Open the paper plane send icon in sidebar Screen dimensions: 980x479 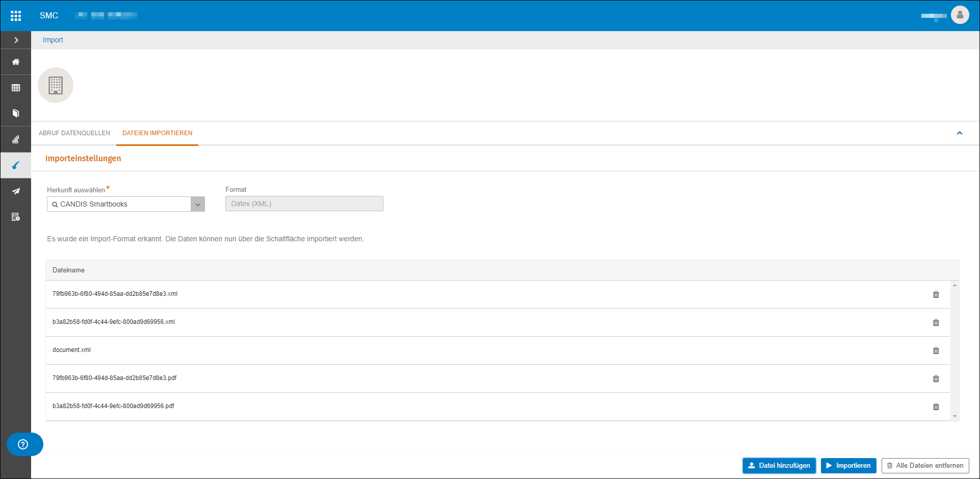16,191
